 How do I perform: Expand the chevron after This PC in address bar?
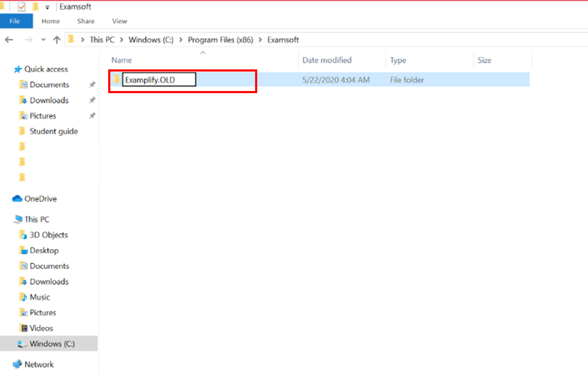point(122,39)
